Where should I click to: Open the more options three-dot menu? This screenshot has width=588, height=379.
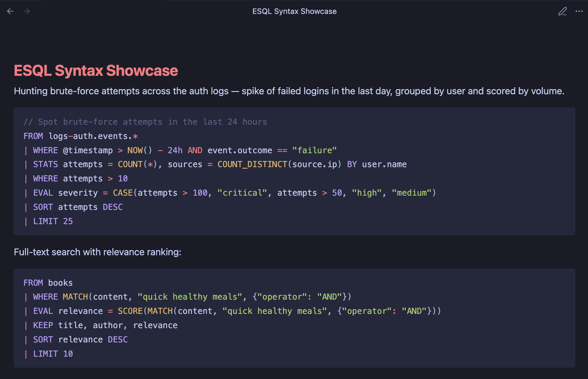pos(579,11)
